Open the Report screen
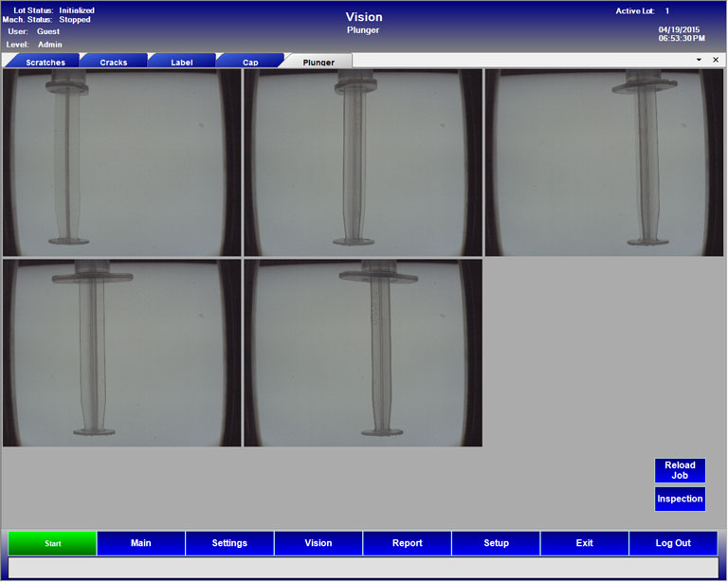This screenshot has width=728, height=582. click(x=407, y=543)
